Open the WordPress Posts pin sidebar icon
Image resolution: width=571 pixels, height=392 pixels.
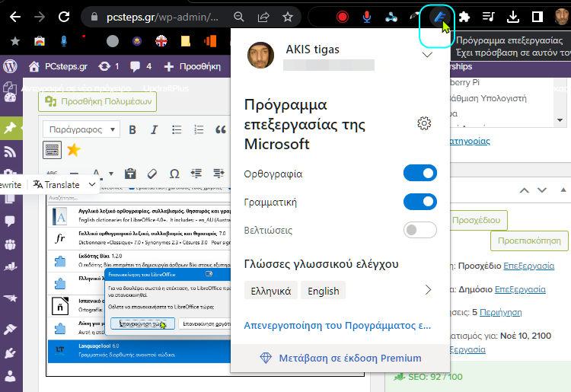(x=10, y=128)
